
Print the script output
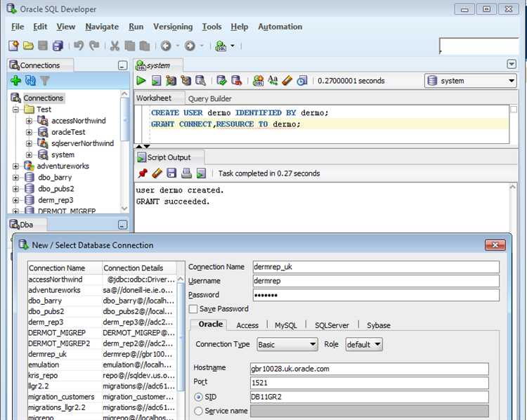[x=186, y=173]
